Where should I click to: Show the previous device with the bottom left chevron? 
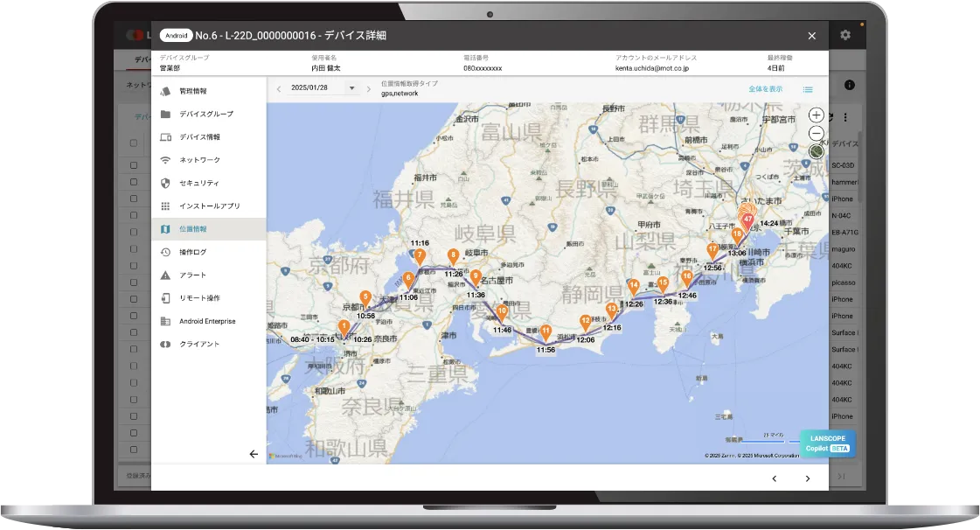(775, 478)
